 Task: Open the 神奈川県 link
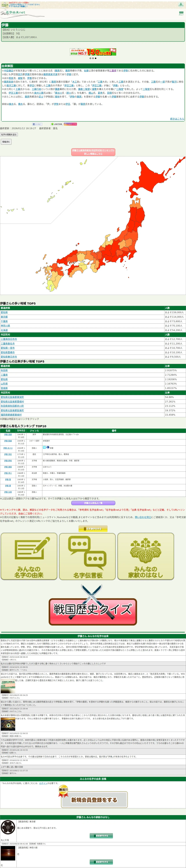[x=5, y=325]
